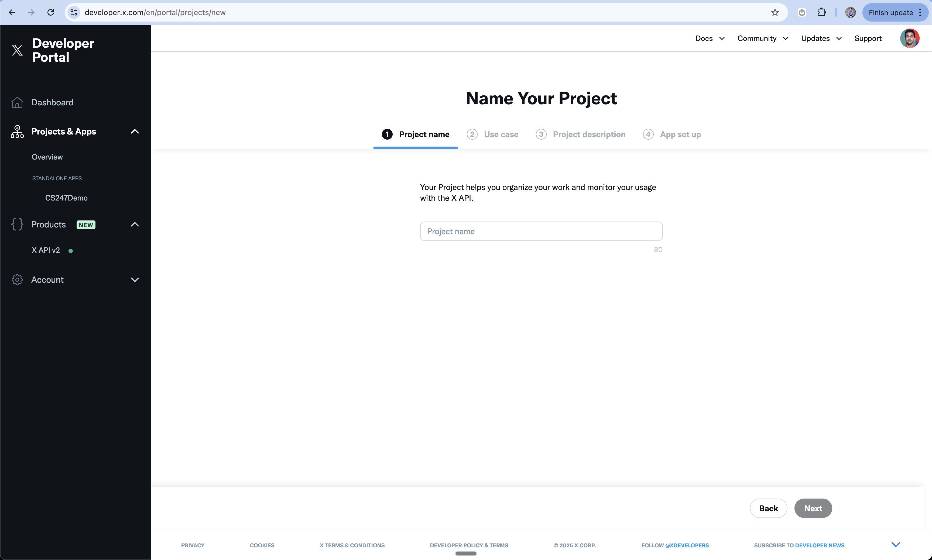
Task: Click the Project name input field
Action: pos(541,231)
